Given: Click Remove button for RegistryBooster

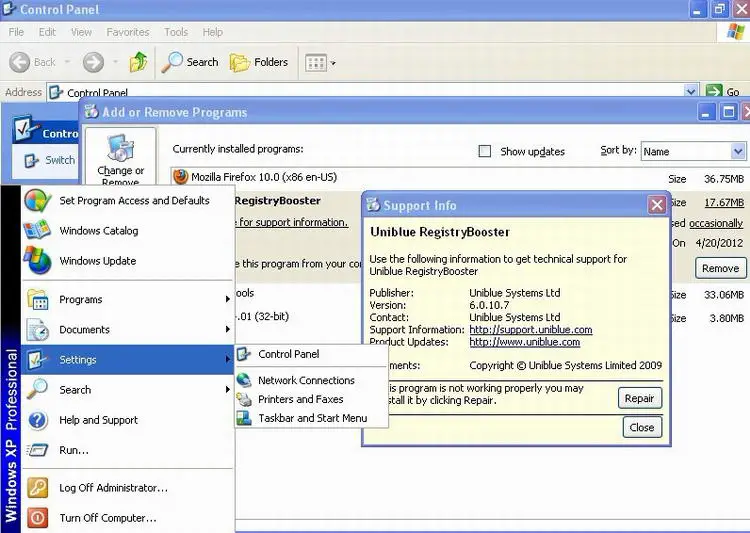Looking at the screenshot, I should pos(720,268).
